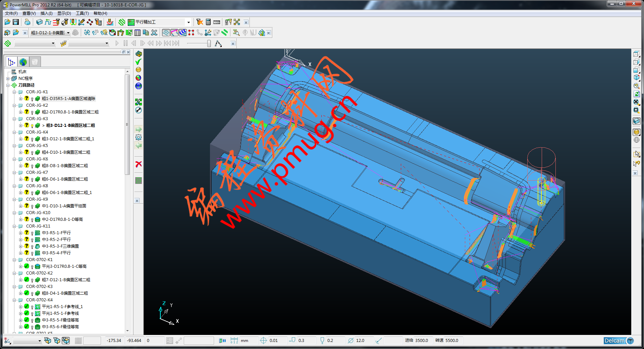The image size is (644, 349).
Task: Click the 转速 5500.0 spindle value
Action: 454,341
